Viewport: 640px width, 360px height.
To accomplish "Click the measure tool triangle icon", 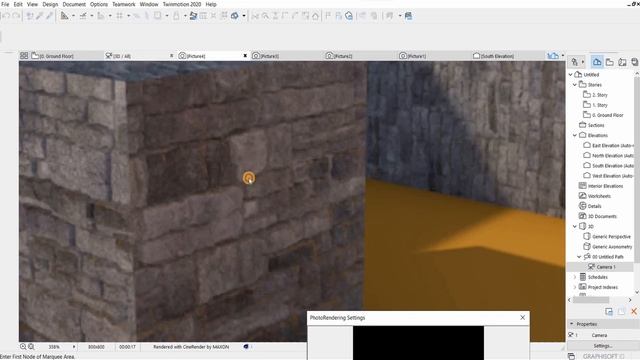I will pos(64,16).
